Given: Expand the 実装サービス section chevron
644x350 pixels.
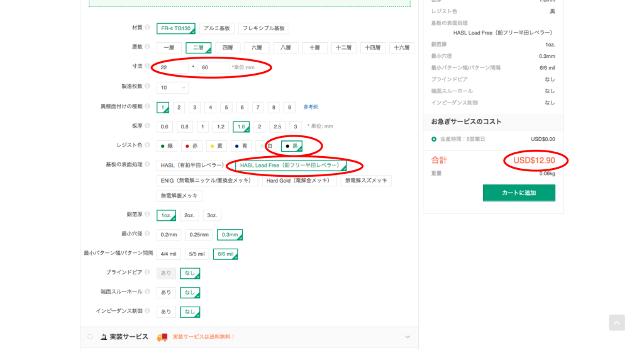Looking at the screenshot, I should coord(407,337).
